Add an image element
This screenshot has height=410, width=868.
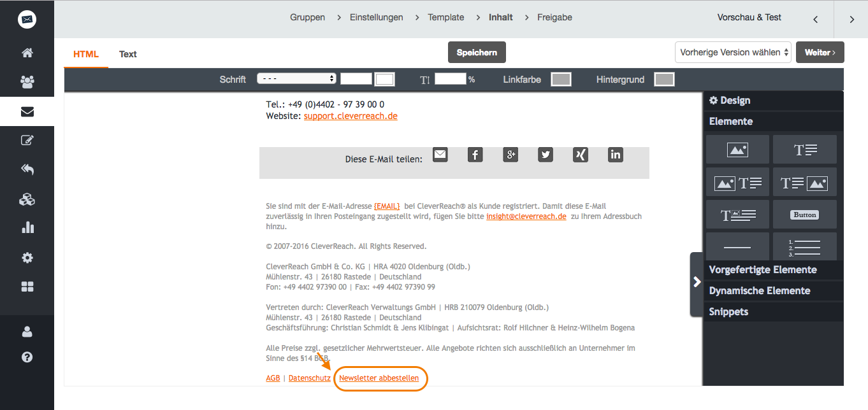click(737, 150)
